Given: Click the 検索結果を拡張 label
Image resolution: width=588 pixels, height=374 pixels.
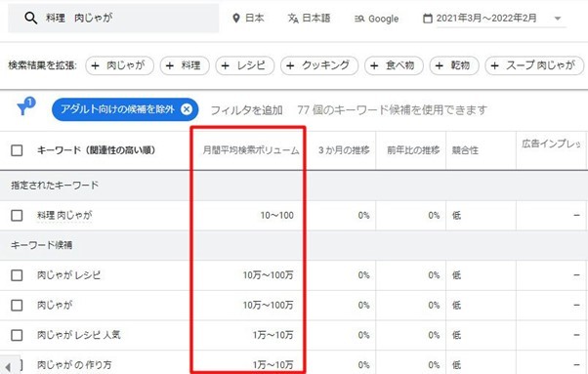Looking at the screenshot, I should [42, 65].
